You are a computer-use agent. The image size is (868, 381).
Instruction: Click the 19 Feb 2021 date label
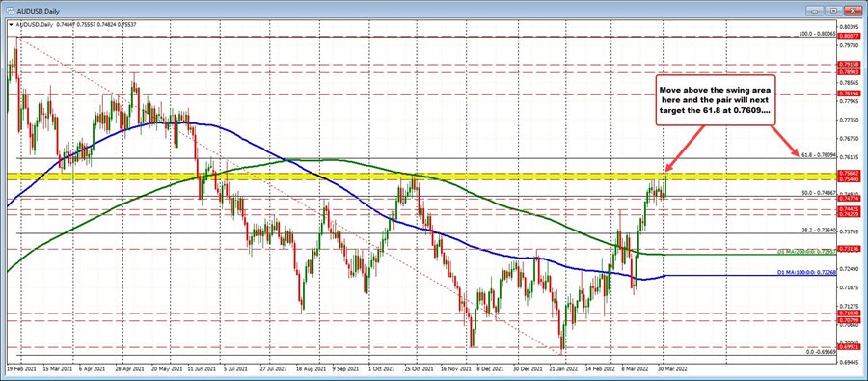[20, 367]
